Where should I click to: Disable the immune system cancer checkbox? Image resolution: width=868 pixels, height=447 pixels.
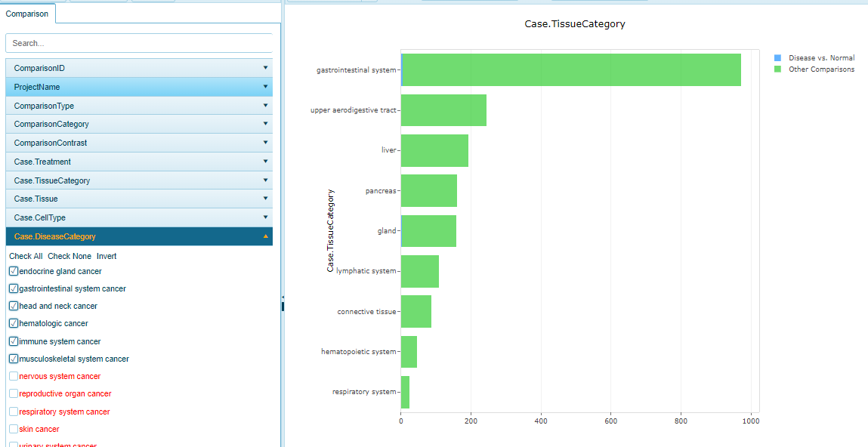pyautogui.click(x=13, y=341)
